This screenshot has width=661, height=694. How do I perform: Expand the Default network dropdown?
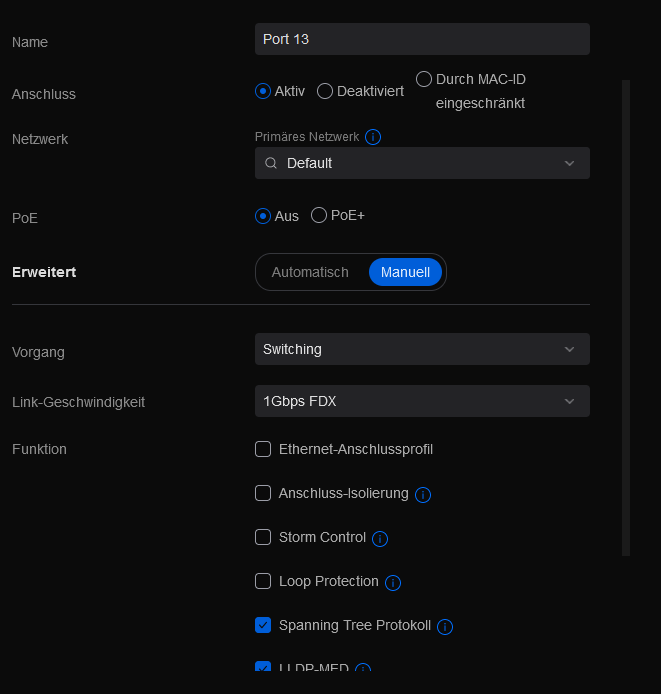pos(422,163)
